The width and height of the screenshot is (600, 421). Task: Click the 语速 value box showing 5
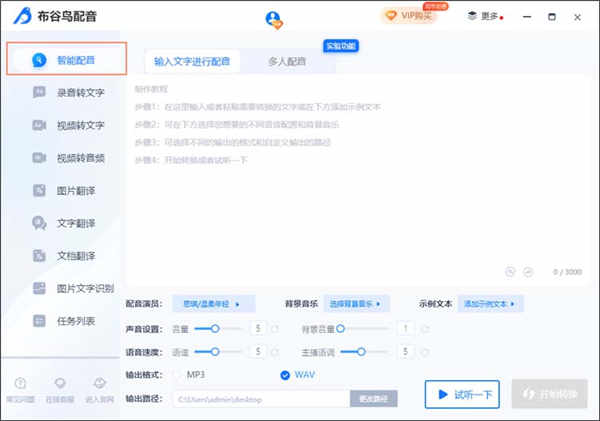tap(258, 351)
